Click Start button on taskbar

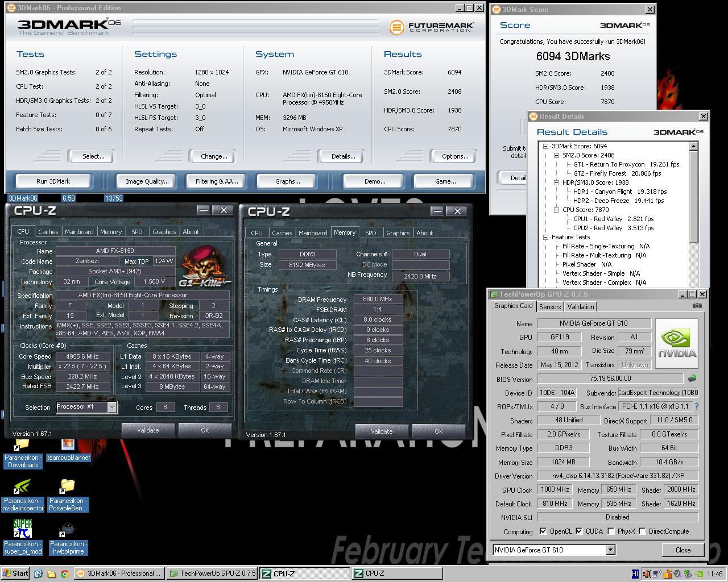click(15, 573)
